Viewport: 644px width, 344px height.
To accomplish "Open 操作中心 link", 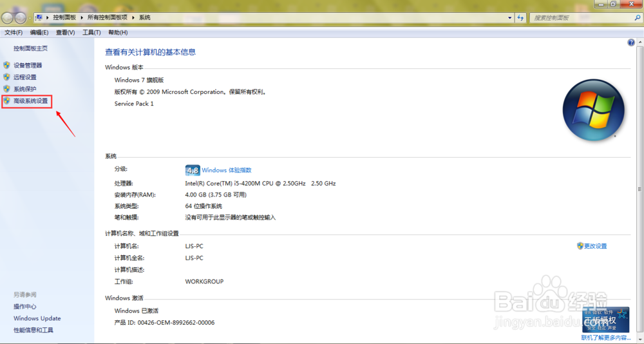I will (x=24, y=307).
